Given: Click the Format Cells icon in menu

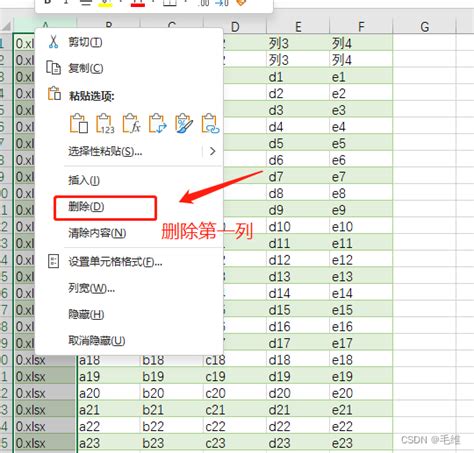Looking at the screenshot, I should tap(54, 261).
